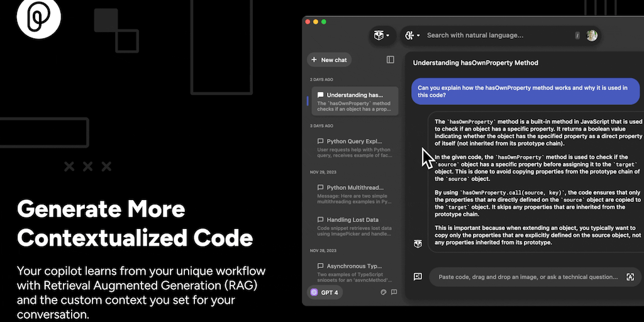Open the Pieces box menu dropdown
Screen dimensions: 644x322
(x=382, y=36)
